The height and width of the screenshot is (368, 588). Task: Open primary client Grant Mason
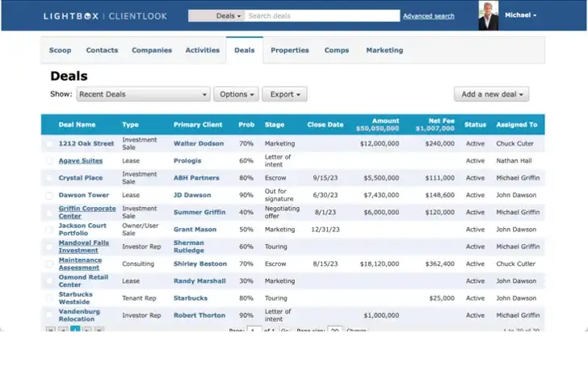[195, 230]
